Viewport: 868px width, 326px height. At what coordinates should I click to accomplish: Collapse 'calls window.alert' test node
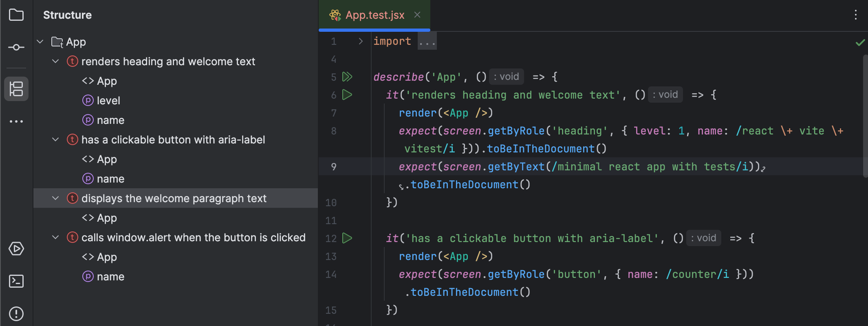point(55,237)
